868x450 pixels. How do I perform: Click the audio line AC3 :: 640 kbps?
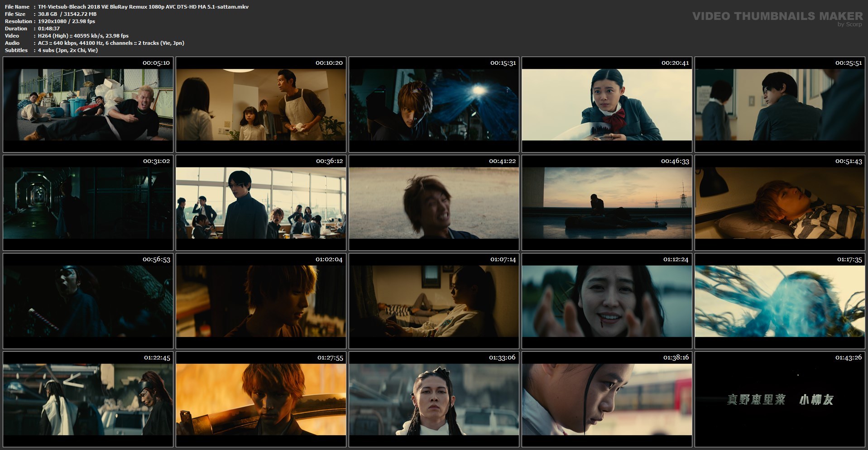[x=111, y=43]
